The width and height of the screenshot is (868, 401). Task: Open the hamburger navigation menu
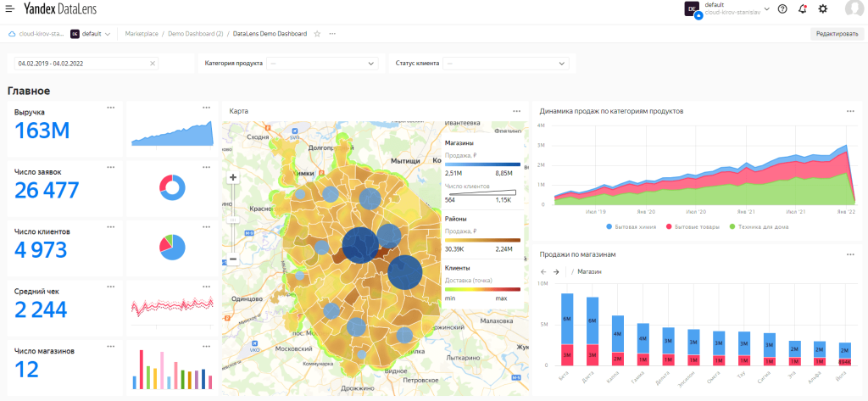[x=10, y=8]
